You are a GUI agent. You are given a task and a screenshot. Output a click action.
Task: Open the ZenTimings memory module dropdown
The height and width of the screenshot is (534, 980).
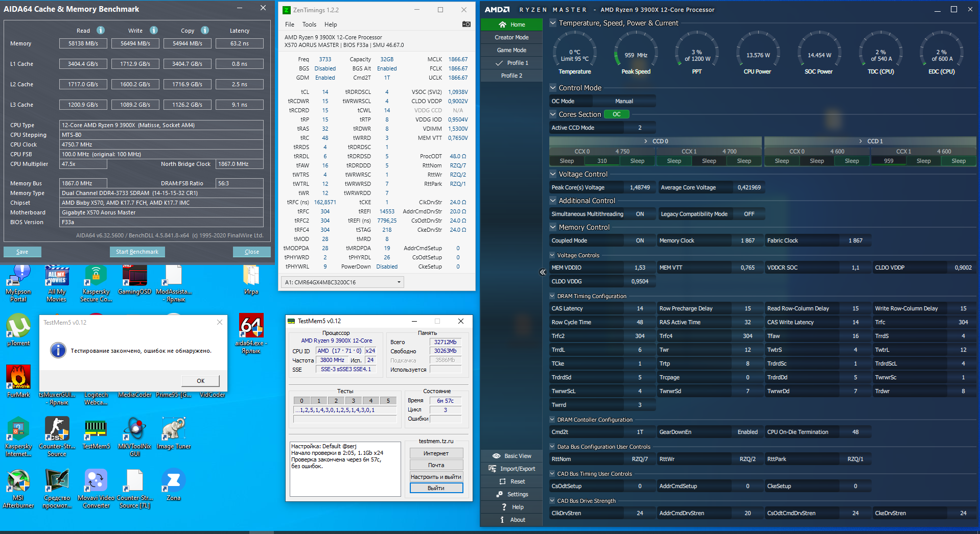coord(342,282)
